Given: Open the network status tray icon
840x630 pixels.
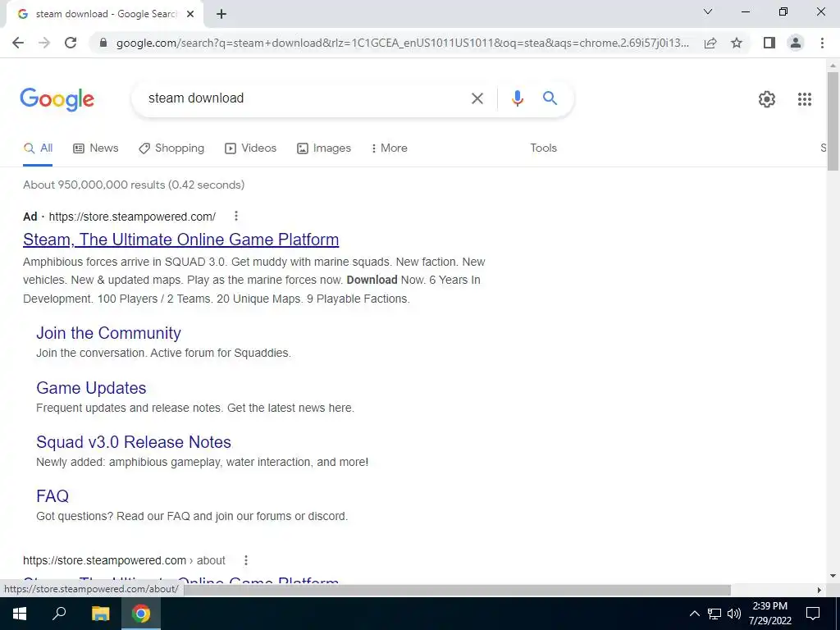Looking at the screenshot, I should [x=714, y=614].
